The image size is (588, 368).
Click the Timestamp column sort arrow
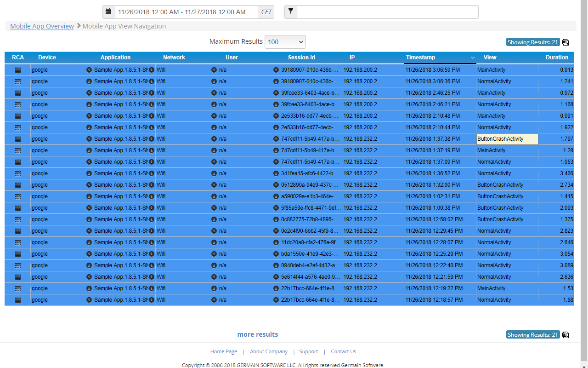[x=473, y=57]
